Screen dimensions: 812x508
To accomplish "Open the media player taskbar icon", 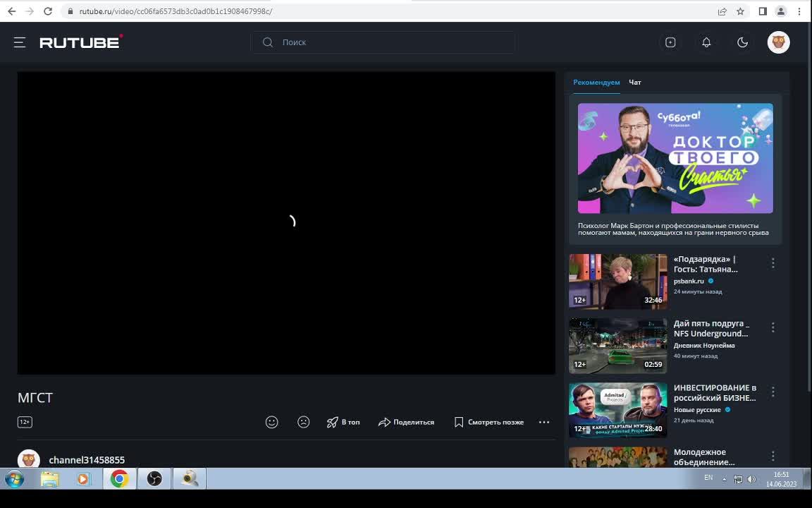I will click(x=83, y=478).
